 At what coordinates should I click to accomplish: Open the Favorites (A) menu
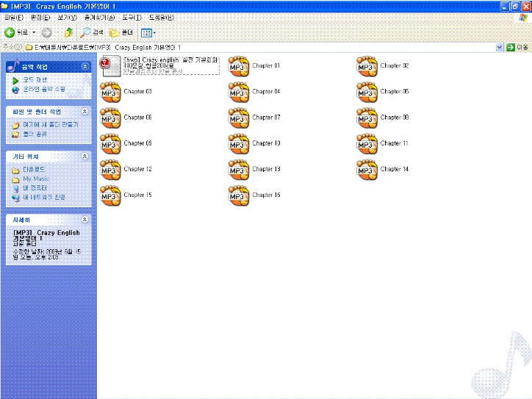(99, 18)
